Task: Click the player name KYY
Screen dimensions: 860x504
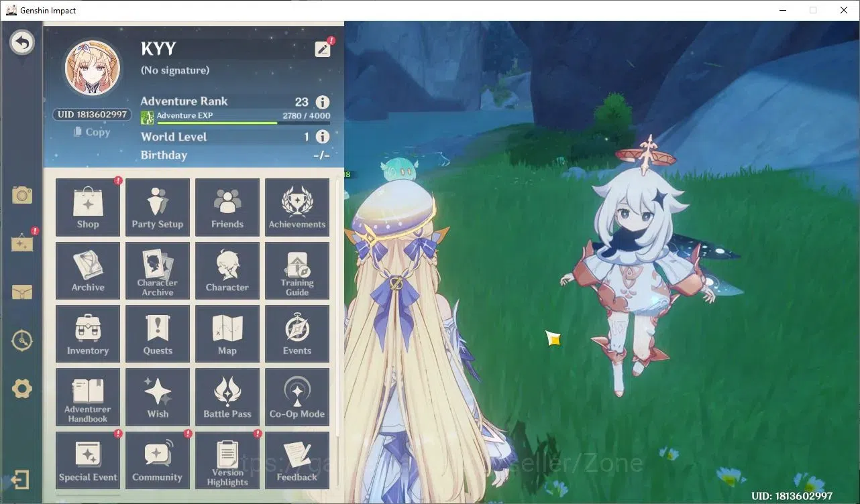Action: [158, 49]
